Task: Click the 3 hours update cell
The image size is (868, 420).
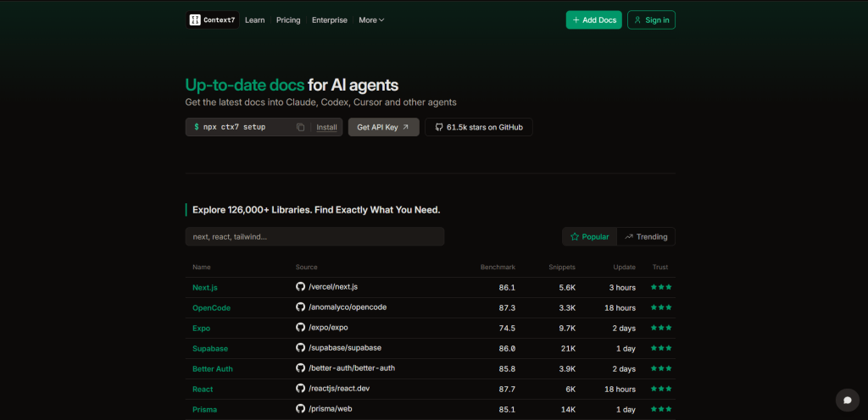Action: (x=622, y=287)
